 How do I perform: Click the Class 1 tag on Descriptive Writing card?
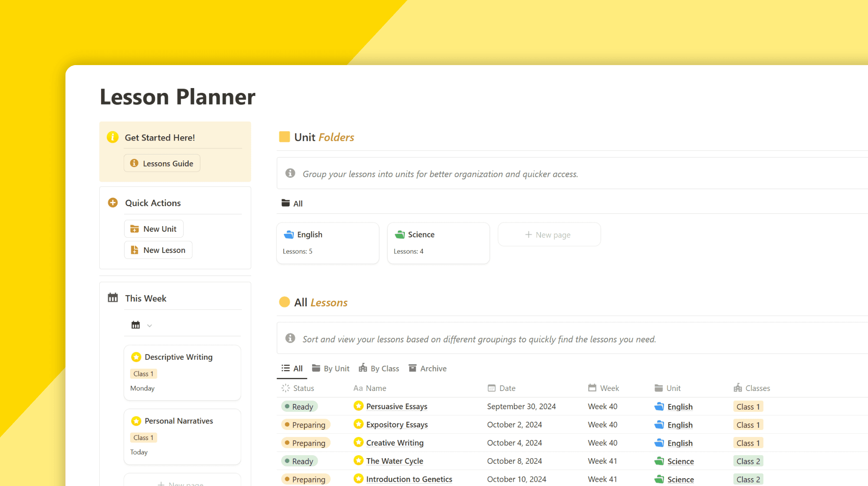143,374
